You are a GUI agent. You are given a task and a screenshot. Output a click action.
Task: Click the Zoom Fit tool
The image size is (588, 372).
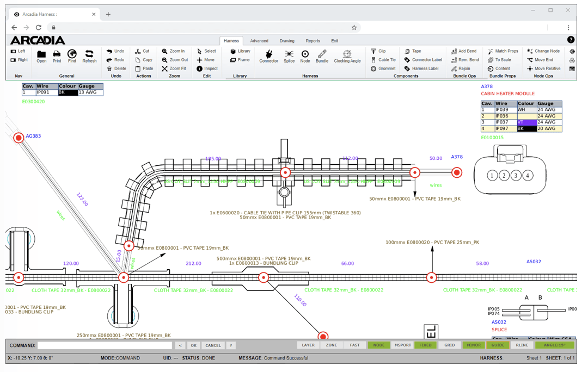174,69
